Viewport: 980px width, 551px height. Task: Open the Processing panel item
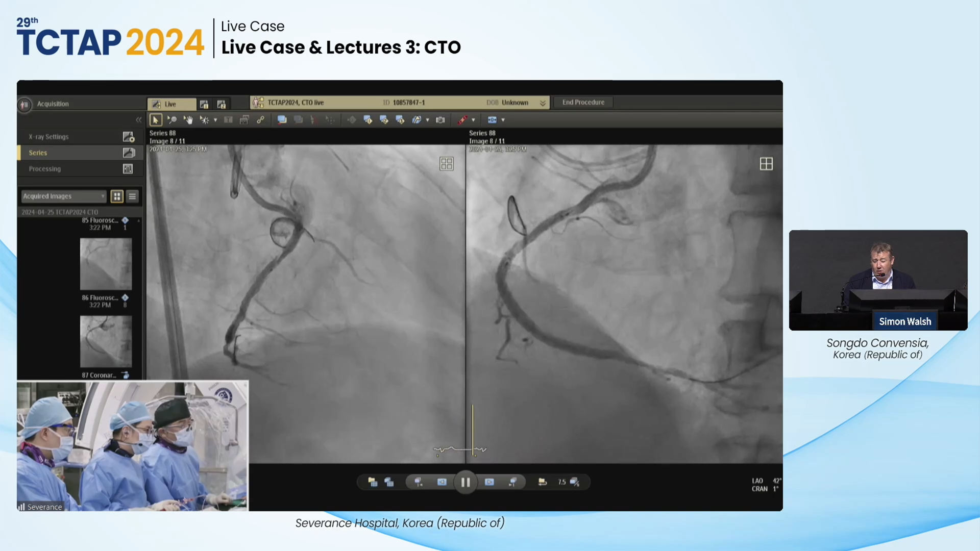tap(80, 169)
